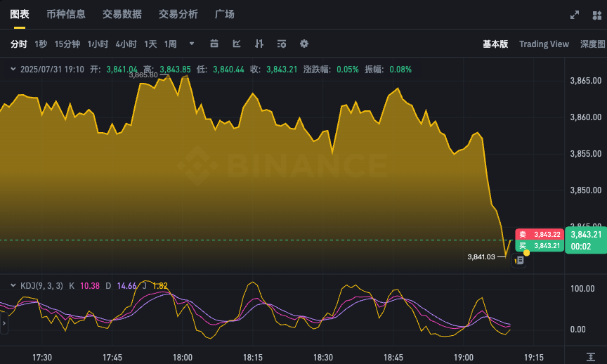Switch to the 币种信息 tab
Screen dimensions: 607x364
[x=65, y=14]
